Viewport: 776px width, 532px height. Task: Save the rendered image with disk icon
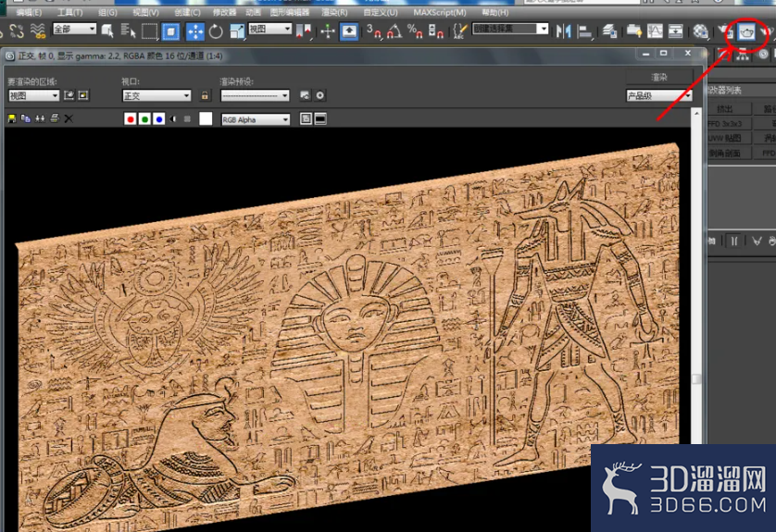(x=12, y=118)
